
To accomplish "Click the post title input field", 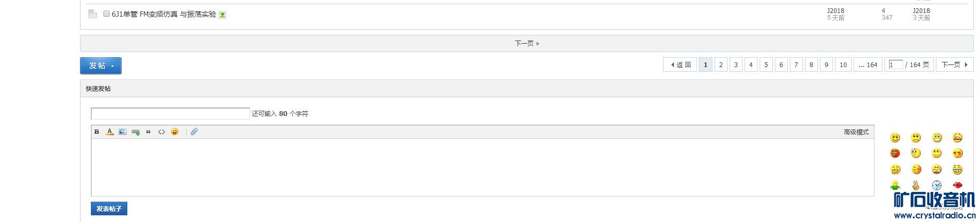I will 170,114.
